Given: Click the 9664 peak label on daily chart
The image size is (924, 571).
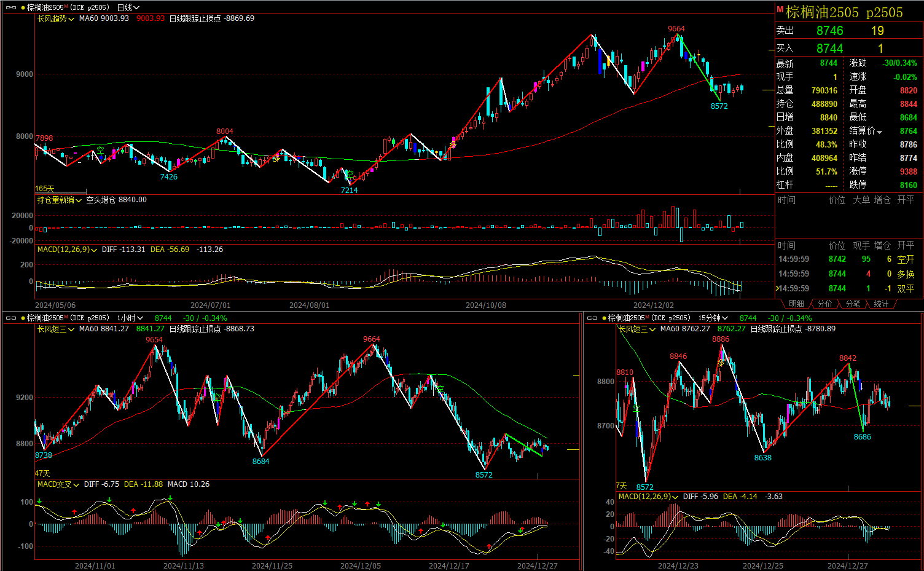Looking at the screenshot, I should click(x=676, y=29).
